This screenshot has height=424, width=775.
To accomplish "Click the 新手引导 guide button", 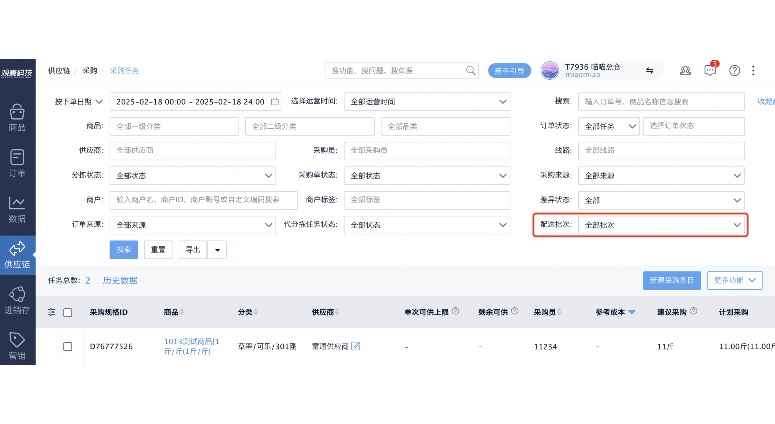I will (509, 71).
